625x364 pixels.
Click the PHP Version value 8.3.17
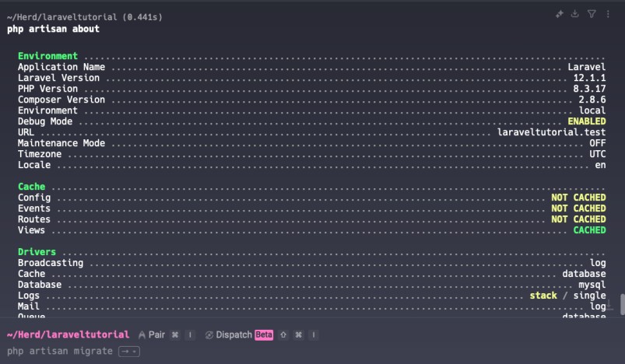(x=589, y=89)
